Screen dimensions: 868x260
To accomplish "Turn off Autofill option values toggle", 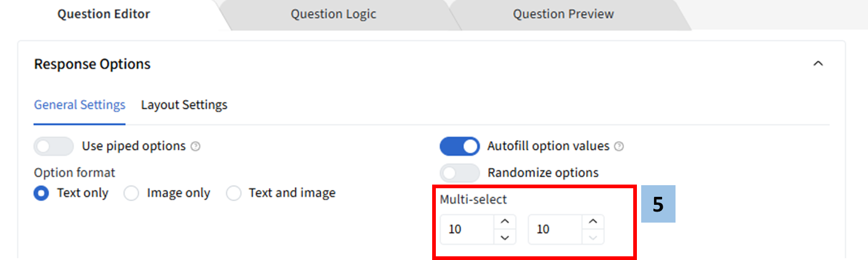I will (x=459, y=147).
